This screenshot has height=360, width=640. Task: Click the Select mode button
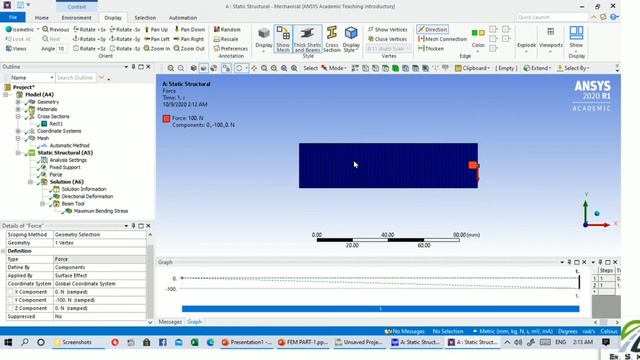coord(310,68)
